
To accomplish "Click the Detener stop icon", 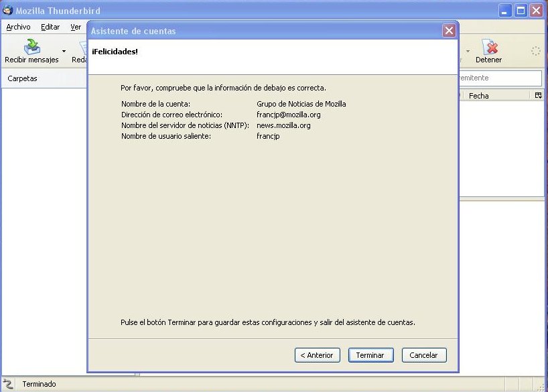I will coord(490,47).
